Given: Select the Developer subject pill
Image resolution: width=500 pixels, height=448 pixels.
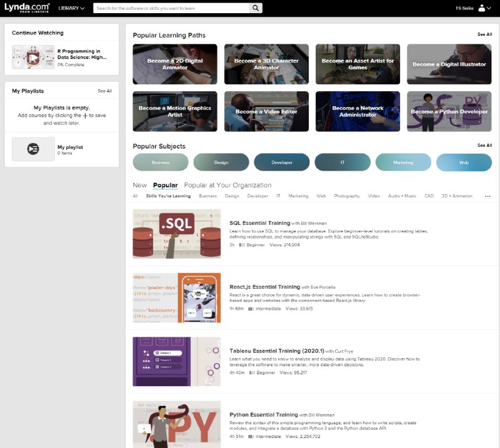Looking at the screenshot, I should tap(282, 162).
